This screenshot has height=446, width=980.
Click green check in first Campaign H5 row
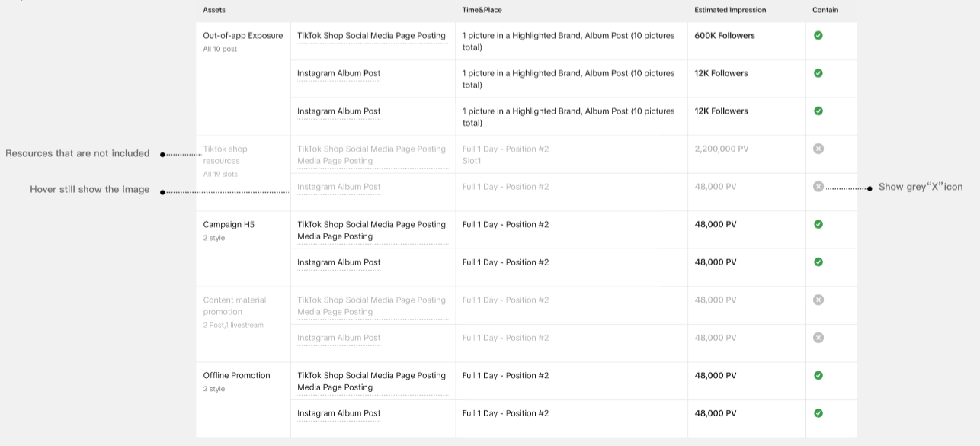[818, 225]
